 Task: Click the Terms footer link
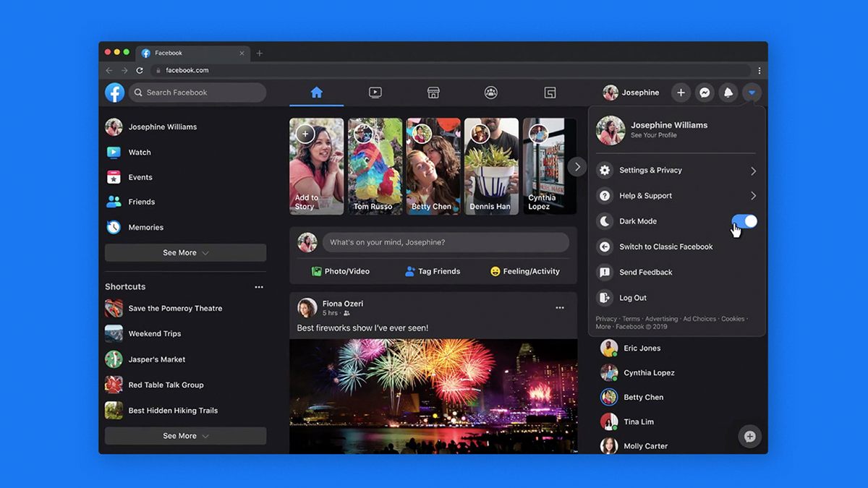click(x=631, y=319)
